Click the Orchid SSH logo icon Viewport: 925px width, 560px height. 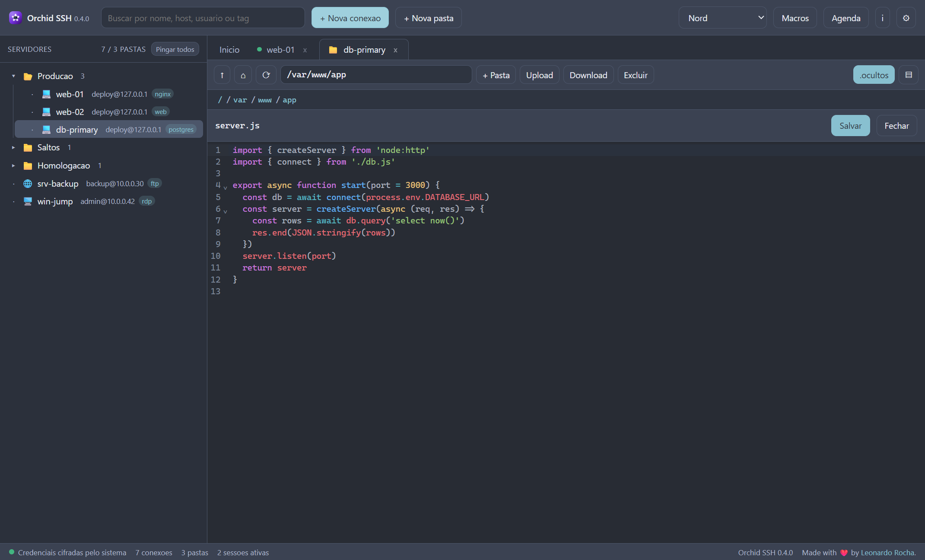16,18
